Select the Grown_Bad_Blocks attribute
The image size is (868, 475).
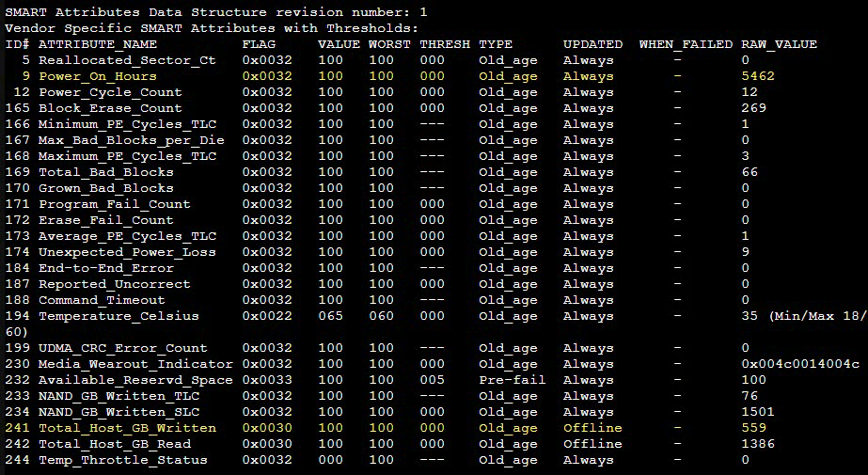pyautogui.click(x=105, y=189)
